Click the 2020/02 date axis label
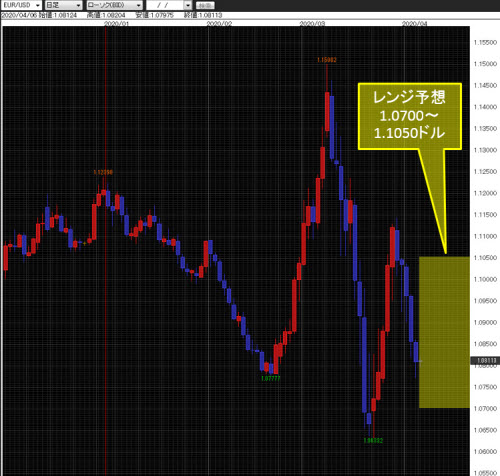Image resolution: width=500 pixels, height=476 pixels. click(x=219, y=24)
